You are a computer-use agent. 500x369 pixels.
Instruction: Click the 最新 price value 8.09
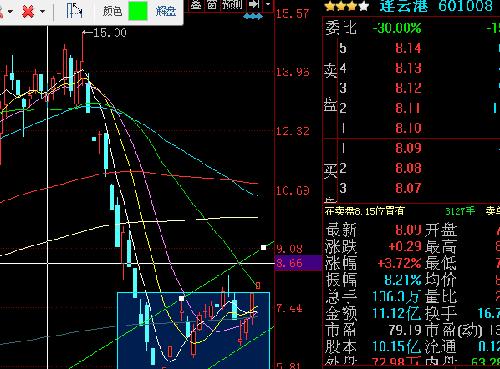click(x=408, y=230)
